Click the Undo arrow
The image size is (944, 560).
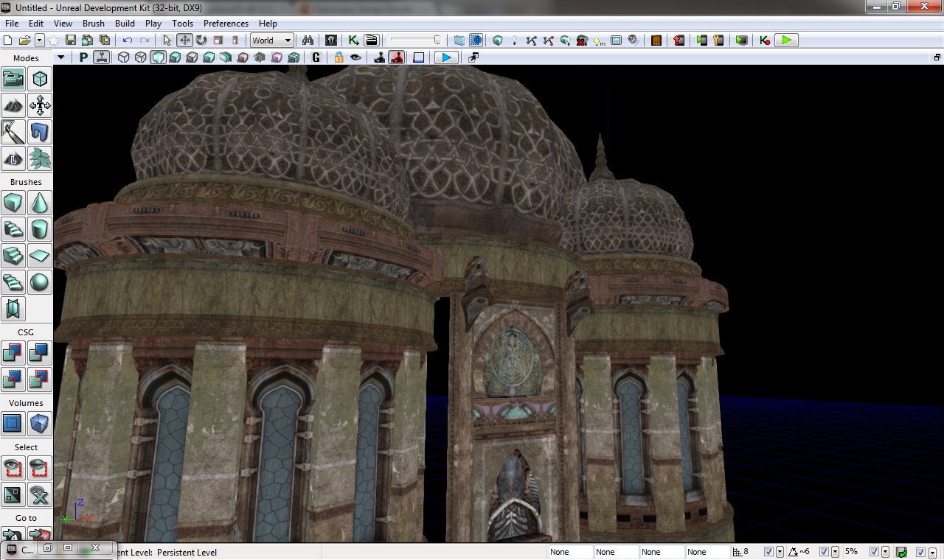[128, 41]
